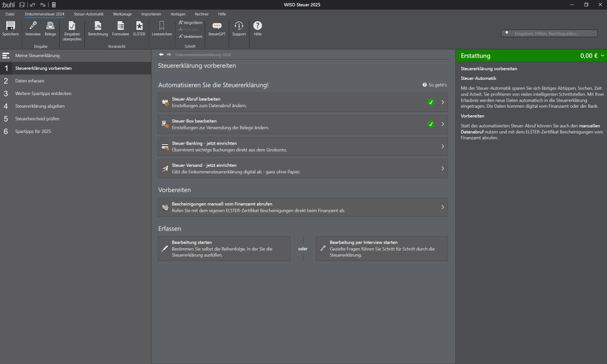
Task: Start the Interview microphone tool
Action: coord(33,28)
